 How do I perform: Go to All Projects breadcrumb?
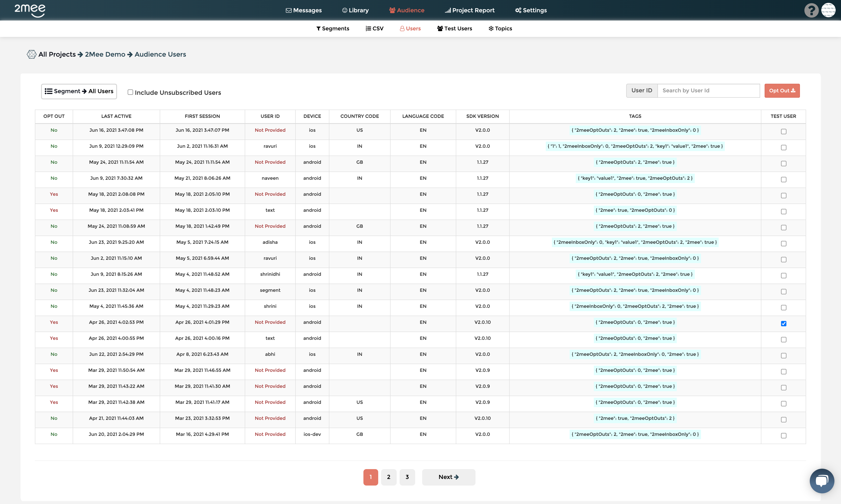tap(57, 54)
